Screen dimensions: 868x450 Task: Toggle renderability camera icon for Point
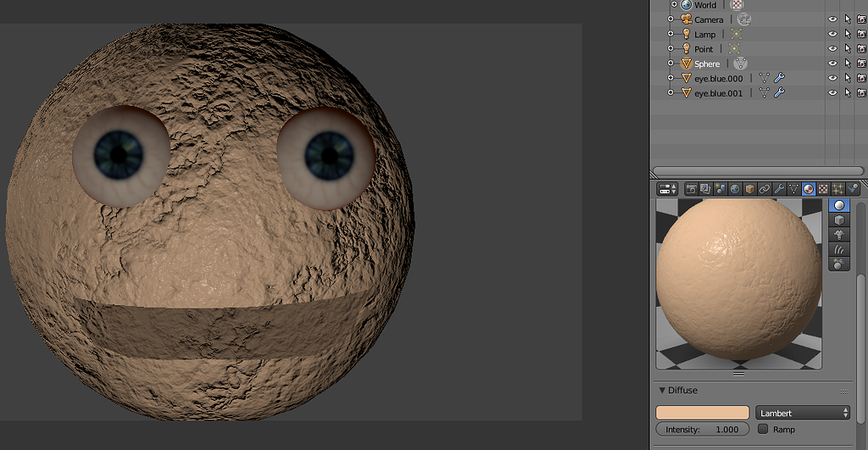click(x=862, y=48)
